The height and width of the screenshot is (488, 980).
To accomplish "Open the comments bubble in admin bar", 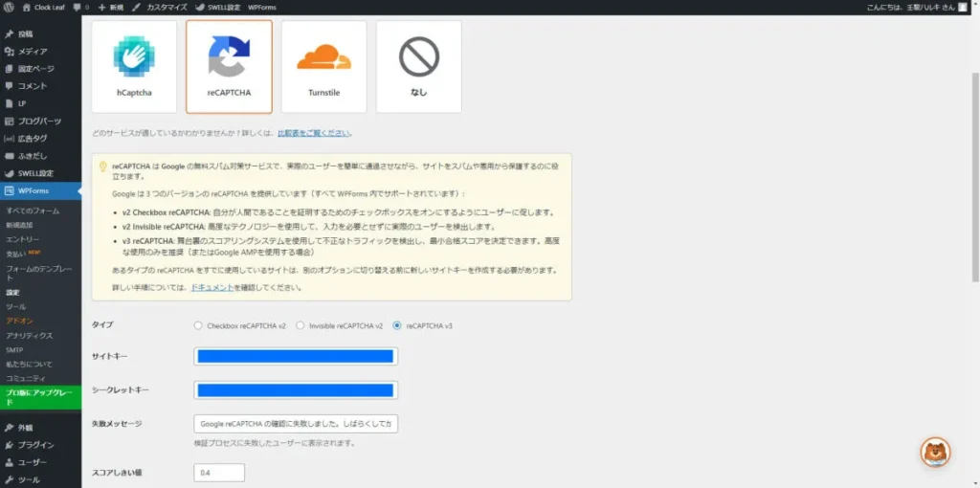I will (80, 8).
